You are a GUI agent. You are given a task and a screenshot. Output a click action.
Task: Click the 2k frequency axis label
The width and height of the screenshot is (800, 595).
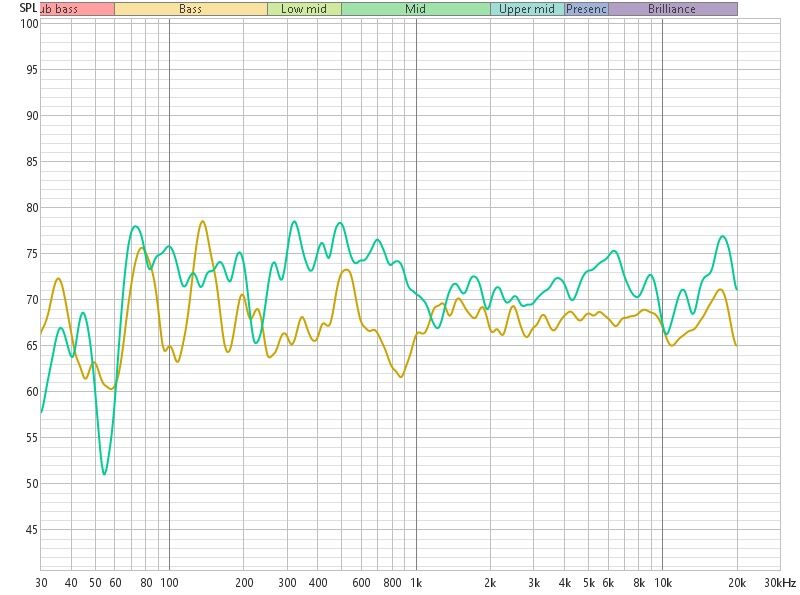(x=490, y=583)
